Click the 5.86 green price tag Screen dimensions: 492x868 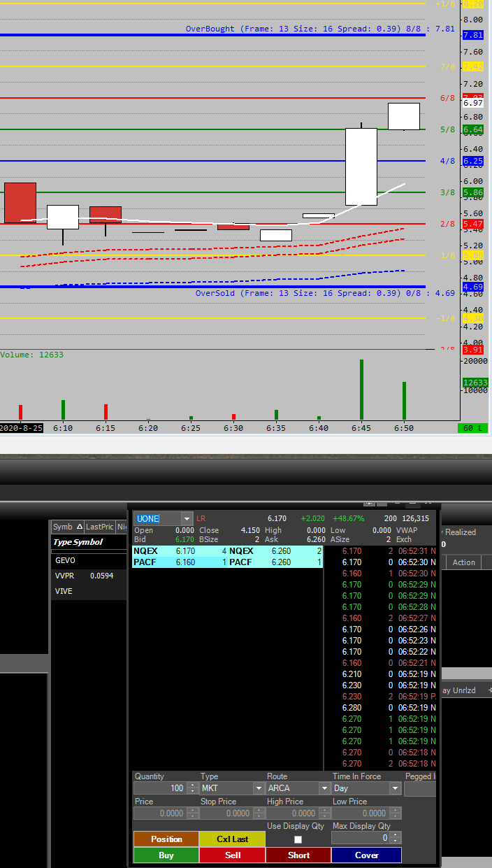click(x=473, y=192)
